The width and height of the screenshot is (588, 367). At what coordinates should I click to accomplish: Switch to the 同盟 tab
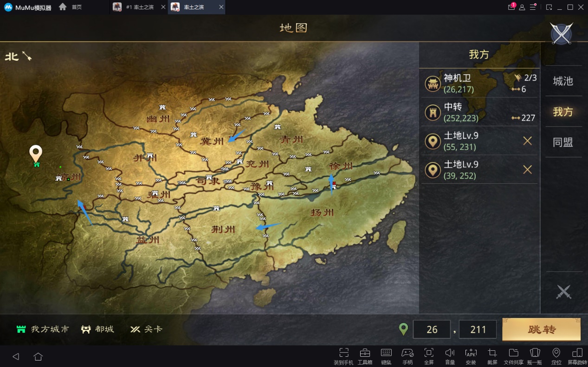pyautogui.click(x=563, y=142)
